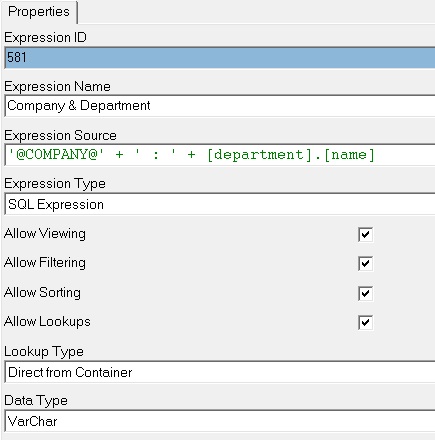Toggle the Allow Lookups checkbox
The width and height of the screenshot is (435, 440).
tap(365, 322)
